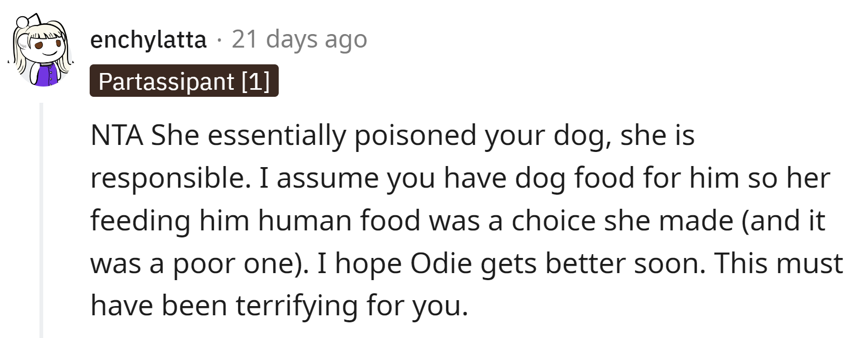Viewport: 868px width, 338px height.
Task: Click the '21 days ago' timestamp
Action: pos(299,39)
